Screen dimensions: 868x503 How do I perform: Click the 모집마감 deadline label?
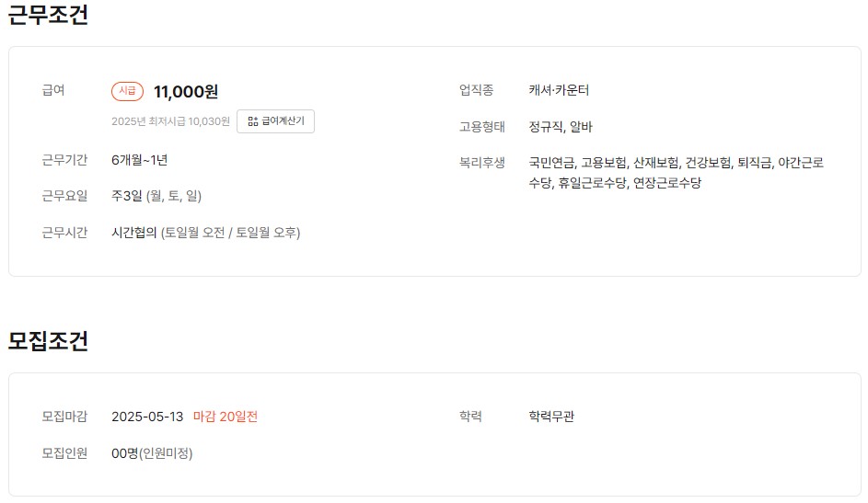point(64,417)
